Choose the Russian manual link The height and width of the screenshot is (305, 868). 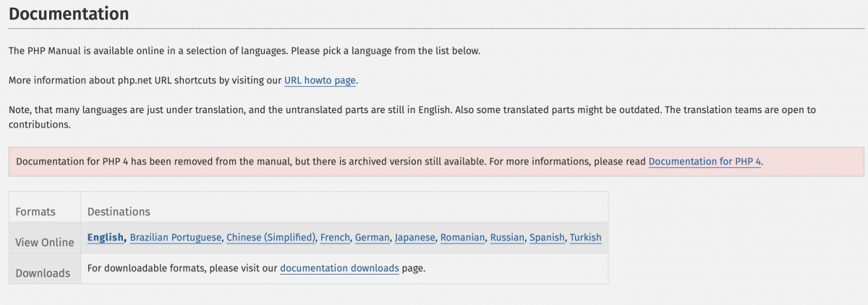click(x=507, y=237)
